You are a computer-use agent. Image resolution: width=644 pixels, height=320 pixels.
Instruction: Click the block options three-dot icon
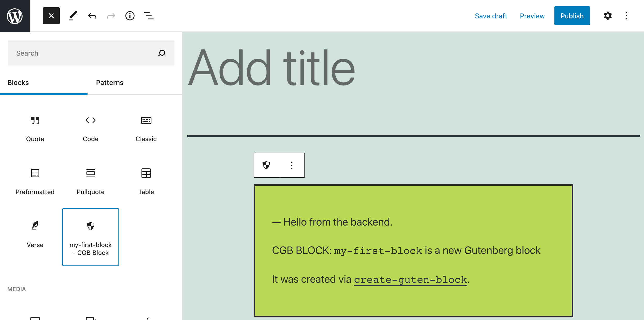(292, 165)
